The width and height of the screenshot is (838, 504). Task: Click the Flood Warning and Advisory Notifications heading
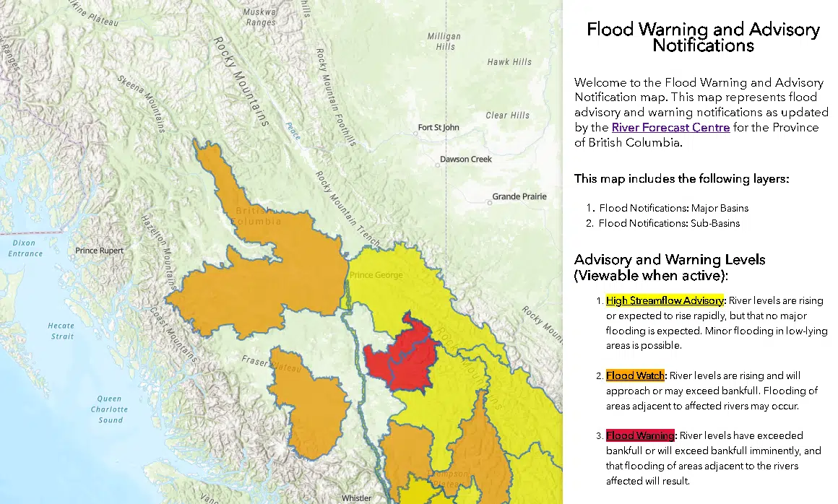point(704,37)
